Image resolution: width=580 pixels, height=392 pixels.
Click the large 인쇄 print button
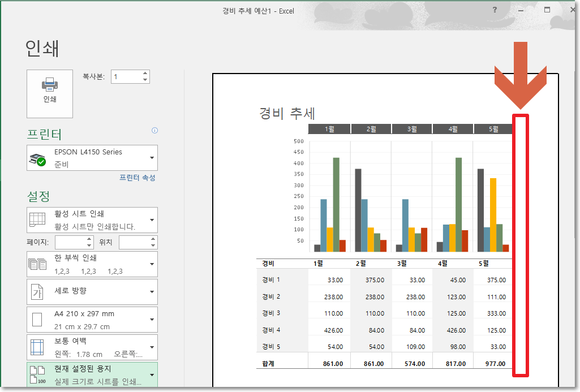(50, 93)
